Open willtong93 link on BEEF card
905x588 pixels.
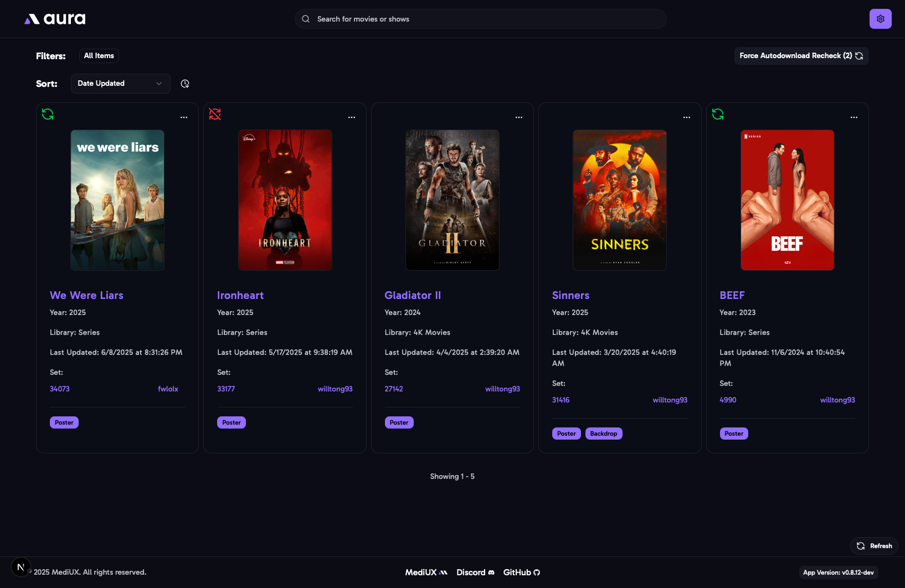(837, 400)
